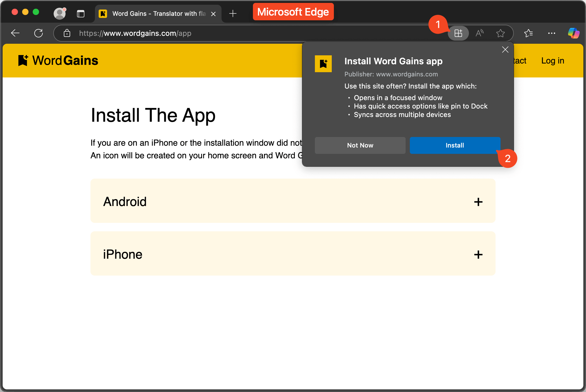Expand the Android section
This screenshot has height=392, width=586.
pos(293,201)
